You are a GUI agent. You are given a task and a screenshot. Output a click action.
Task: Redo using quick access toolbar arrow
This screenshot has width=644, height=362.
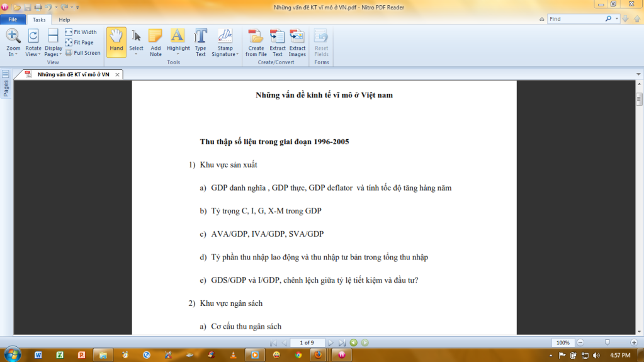tap(64, 7)
